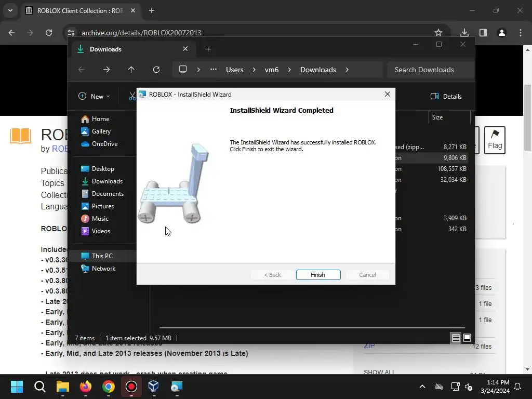The height and width of the screenshot is (399, 532).
Task: Close the ROBLOX InstallShield Wizard dialog
Action: pos(388,95)
